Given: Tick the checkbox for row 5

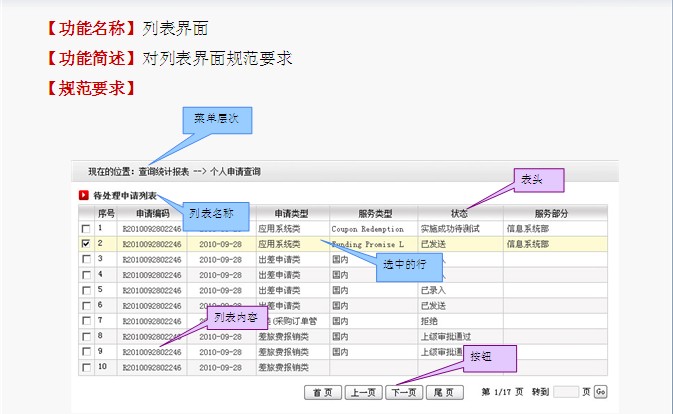Looking at the screenshot, I should tap(86, 289).
